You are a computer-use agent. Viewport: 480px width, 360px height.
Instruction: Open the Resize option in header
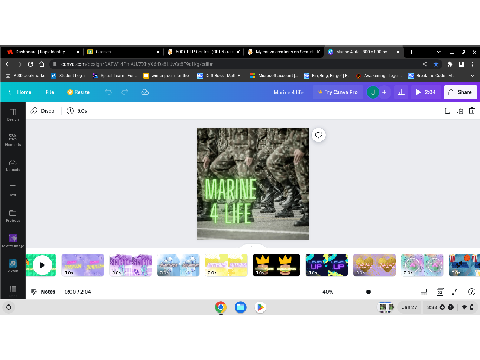(78, 92)
